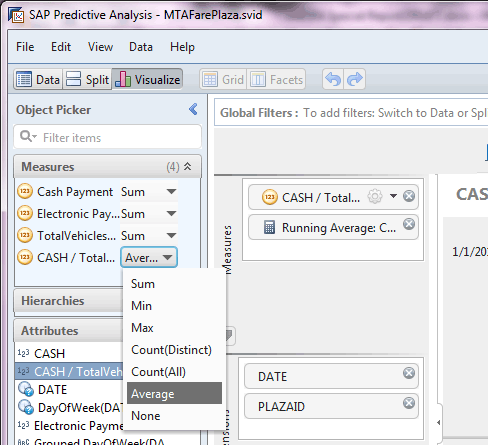This screenshot has width=488, height=445.
Task: Click the Redo arrow icon
Action: [355, 79]
